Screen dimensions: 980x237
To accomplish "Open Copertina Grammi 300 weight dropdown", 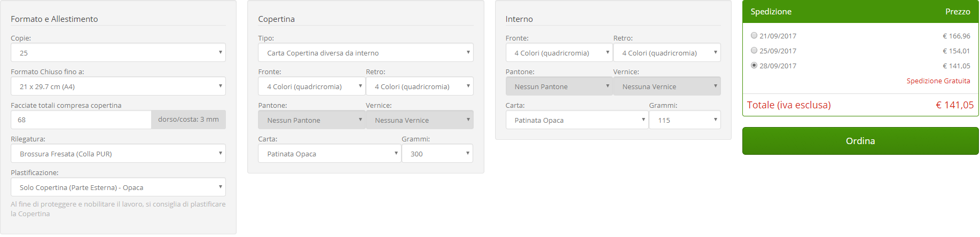I will 437,154.
